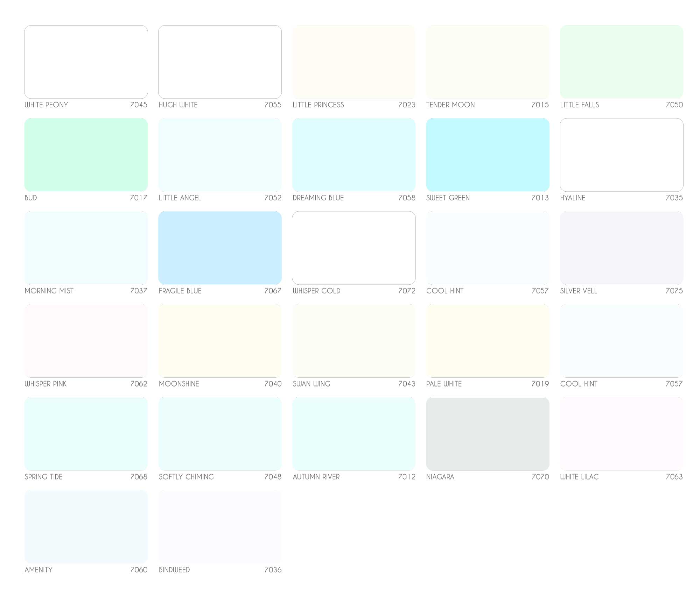The height and width of the screenshot is (596, 700).
Task: Pick the Dreaming Blue 7058 swatch
Action: coord(354,155)
